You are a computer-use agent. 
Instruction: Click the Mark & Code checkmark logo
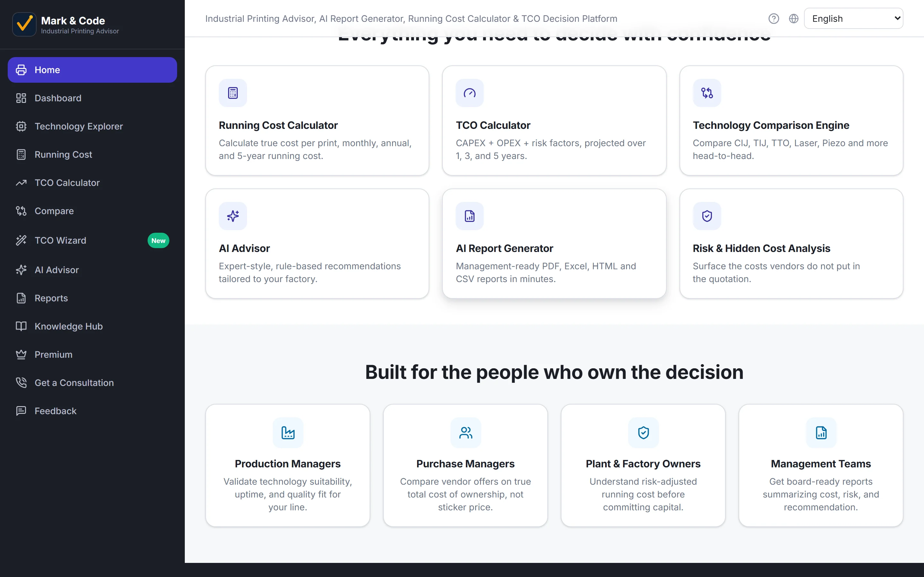click(x=24, y=24)
